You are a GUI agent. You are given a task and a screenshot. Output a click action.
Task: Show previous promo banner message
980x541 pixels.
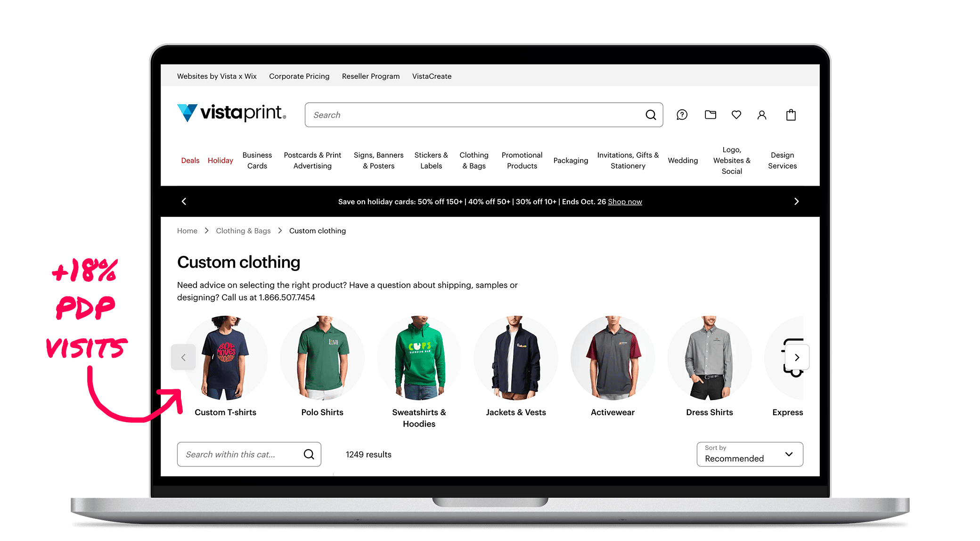pos(184,201)
